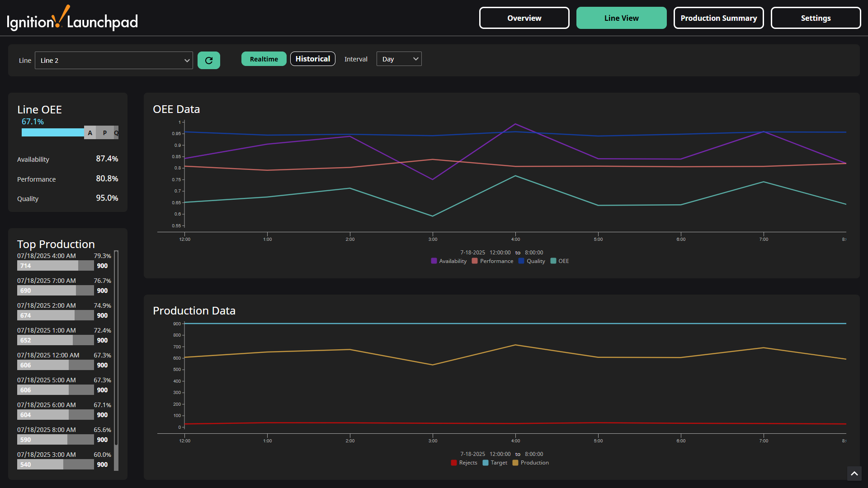This screenshot has height=488, width=868.
Task: Click the scroll-to-top chevron at bottom right
Action: point(854,474)
